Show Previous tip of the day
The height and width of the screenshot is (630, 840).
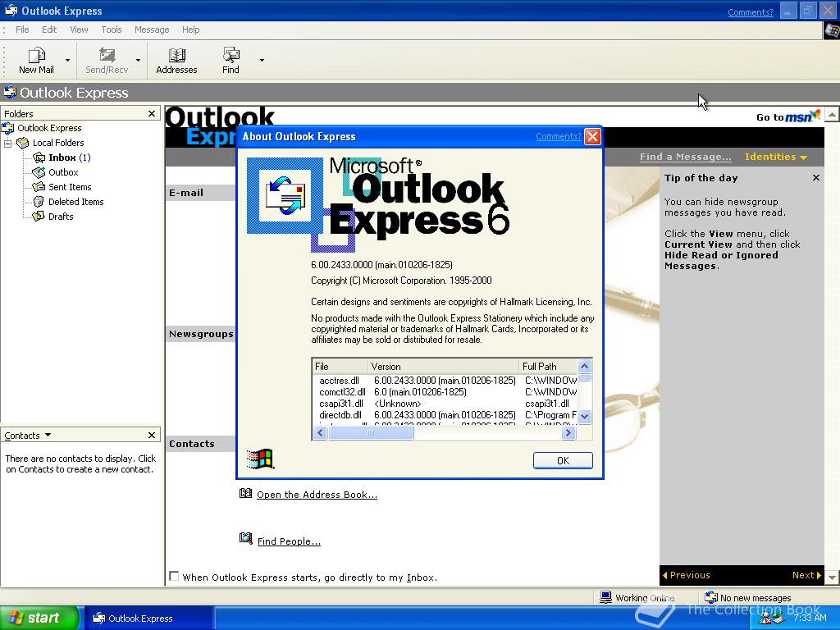click(687, 575)
